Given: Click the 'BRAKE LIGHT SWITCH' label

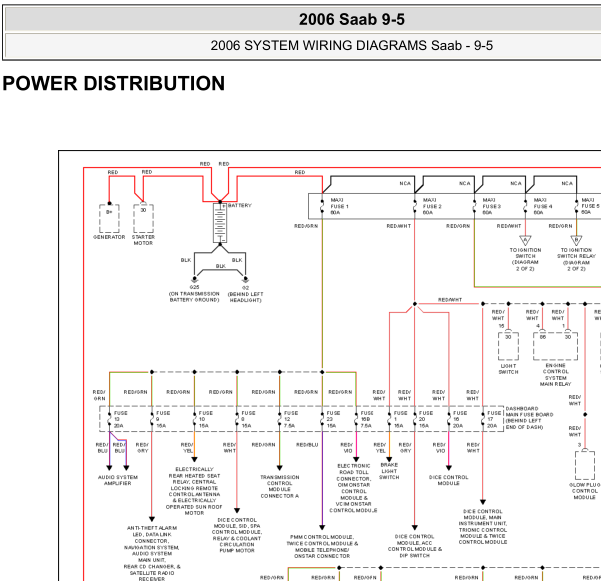Looking at the screenshot, I should 389,471.
